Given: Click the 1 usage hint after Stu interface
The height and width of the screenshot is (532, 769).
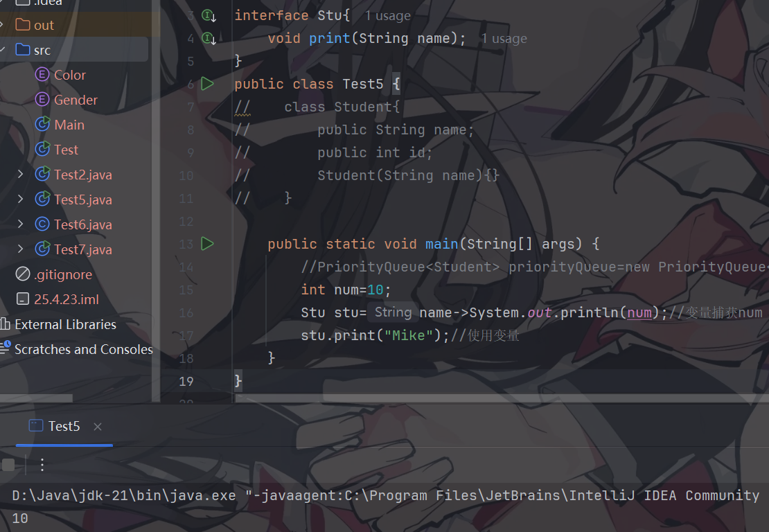Looking at the screenshot, I should point(387,16).
